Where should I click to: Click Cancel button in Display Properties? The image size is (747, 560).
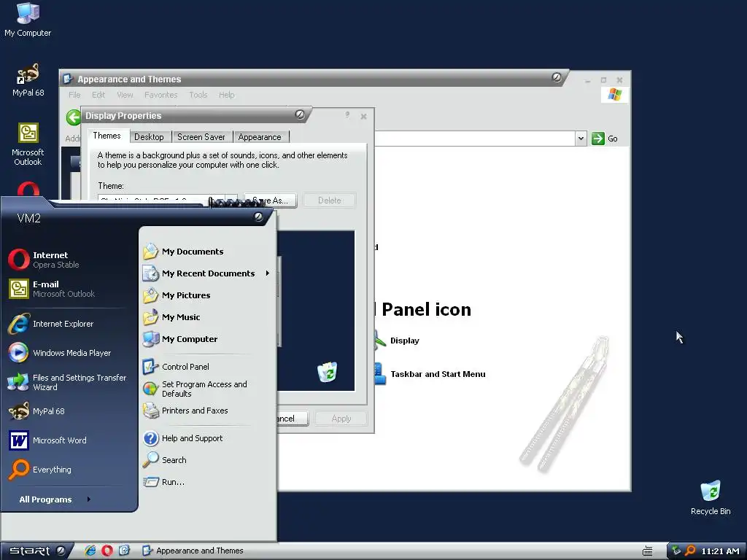pyautogui.click(x=292, y=419)
